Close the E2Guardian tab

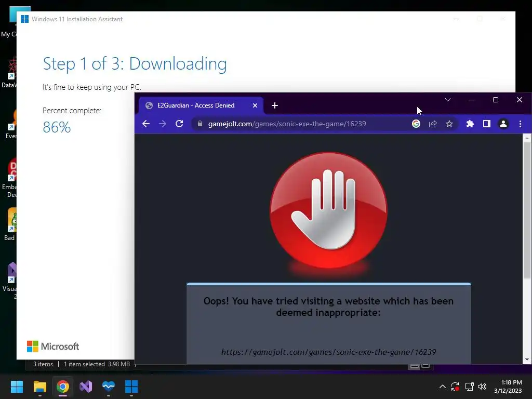coord(255,105)
